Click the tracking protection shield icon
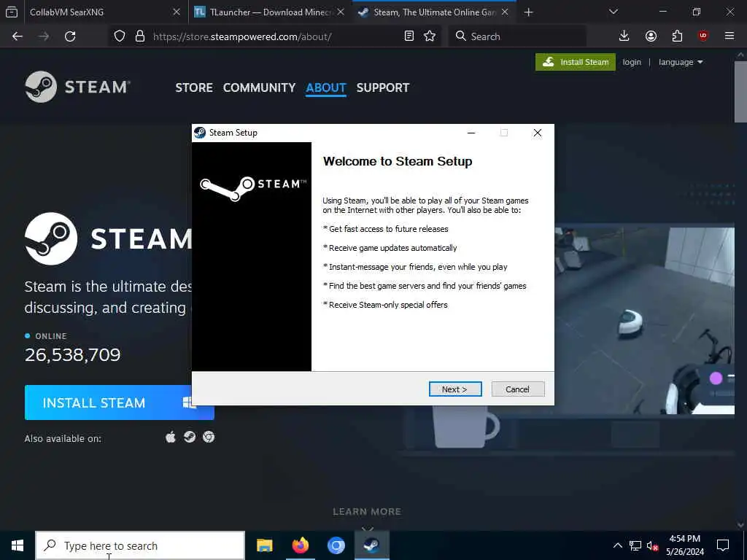Image resolution: width=747 pixels, height=560 pixels. pos(120,36)
